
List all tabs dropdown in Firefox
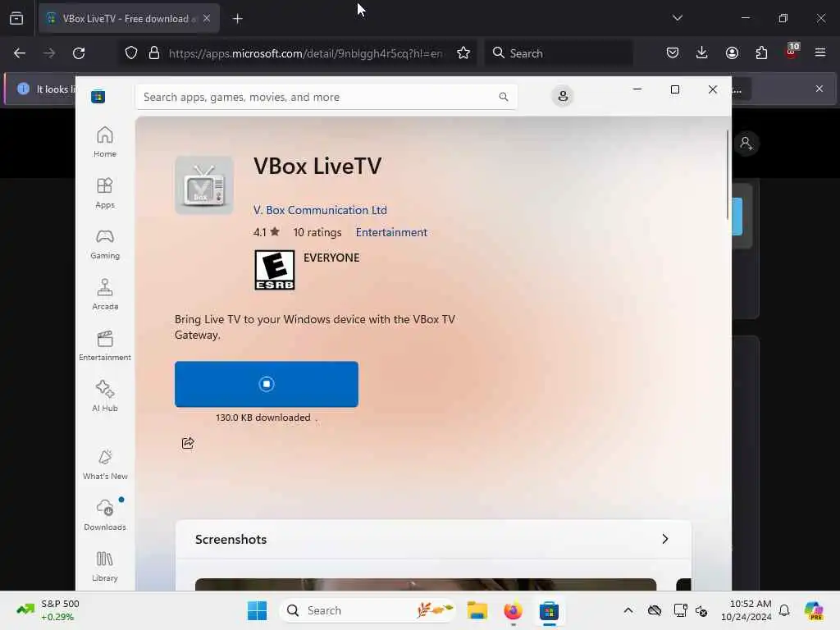pos(677,18)
